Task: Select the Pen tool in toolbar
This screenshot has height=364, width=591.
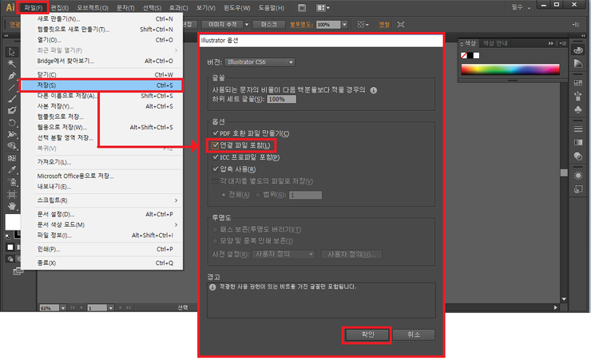Action: pyautogui.click(x=12, y=76)
